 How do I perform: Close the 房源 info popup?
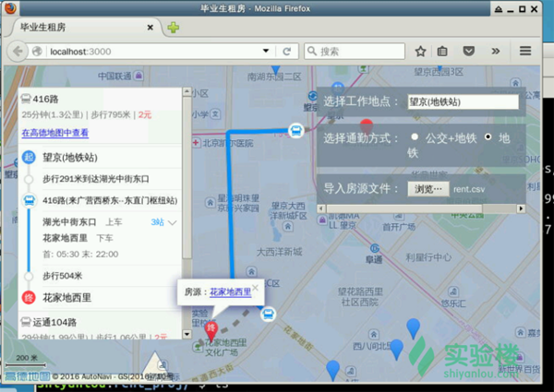(255, 288)
